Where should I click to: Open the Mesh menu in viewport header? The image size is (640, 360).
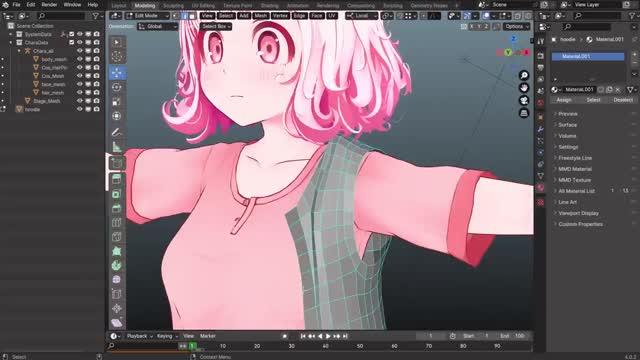tap(260, 16)
